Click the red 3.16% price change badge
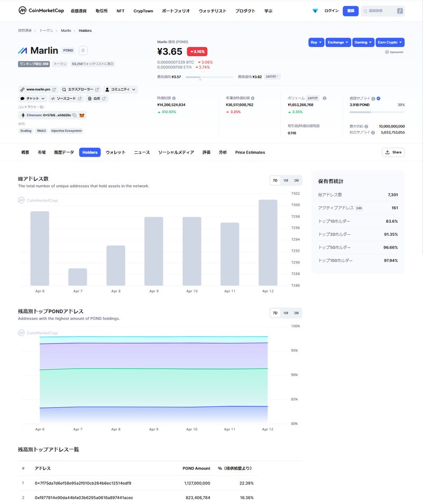Screen dimensions: 423x504 click(197, 51)
